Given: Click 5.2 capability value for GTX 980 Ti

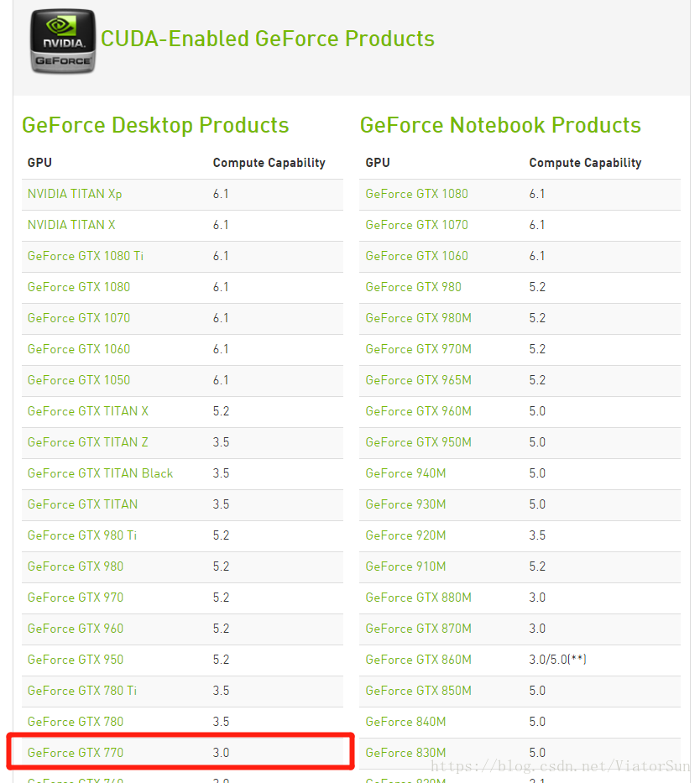Looking at the screenshot, I should [x=221, y=535].
